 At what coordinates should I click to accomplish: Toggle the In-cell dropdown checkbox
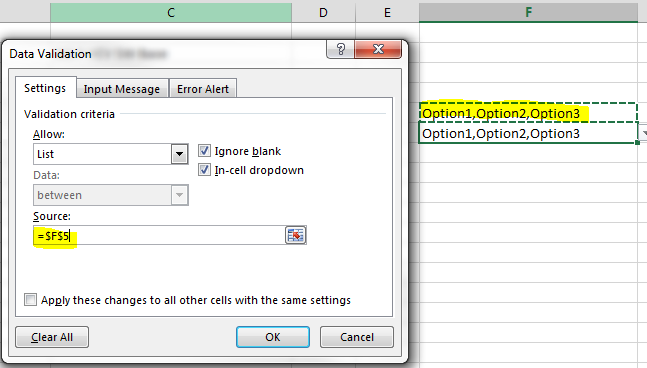click(x=204, y=170)
